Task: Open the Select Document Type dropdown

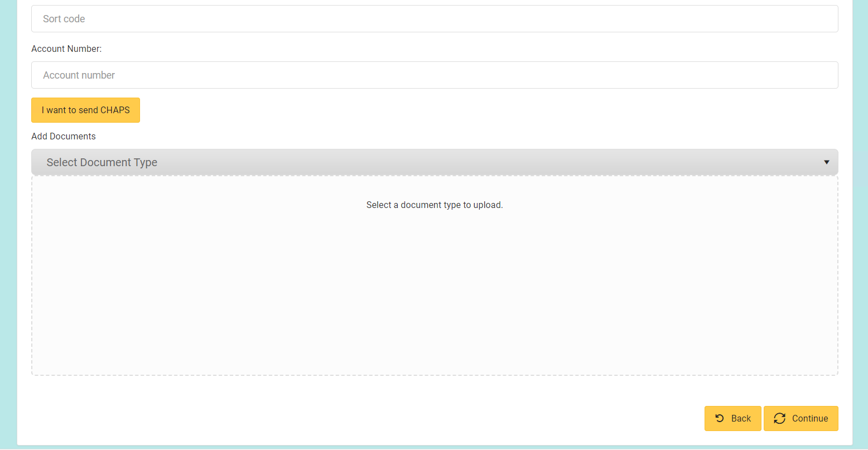Action: pyautogui.click(x=435, y=162)
